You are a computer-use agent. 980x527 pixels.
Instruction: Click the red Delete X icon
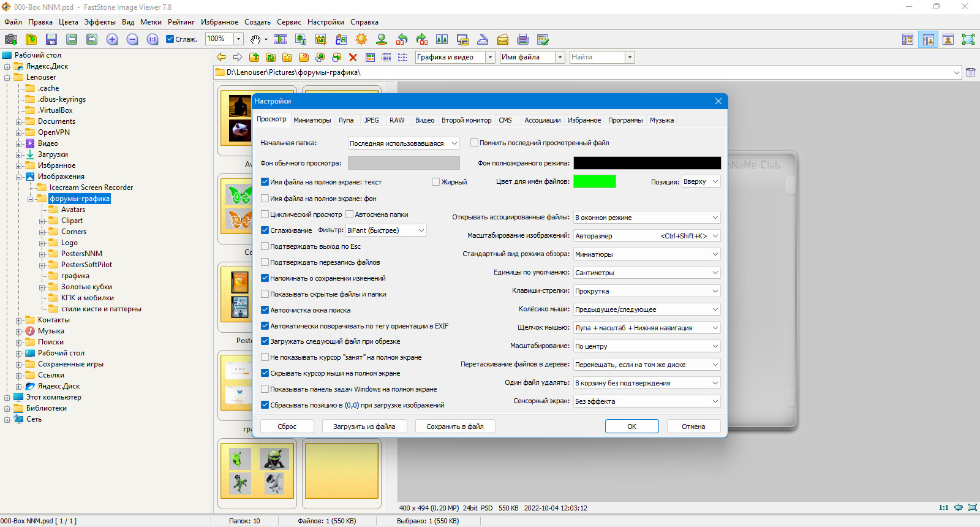pyautogui.click(x=353, y=57)
